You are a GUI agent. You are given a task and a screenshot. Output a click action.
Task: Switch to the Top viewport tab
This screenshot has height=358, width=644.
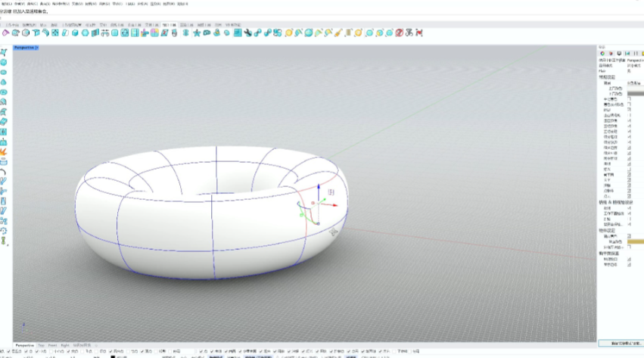[41, 345]
